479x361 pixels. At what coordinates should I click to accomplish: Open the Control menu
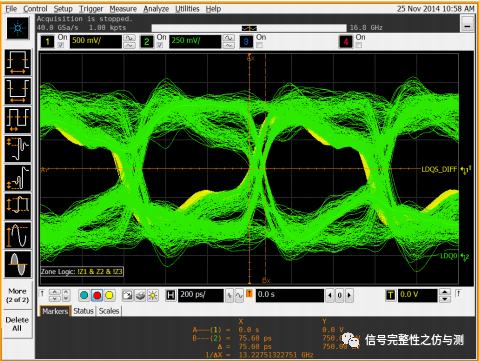point(35,9)
